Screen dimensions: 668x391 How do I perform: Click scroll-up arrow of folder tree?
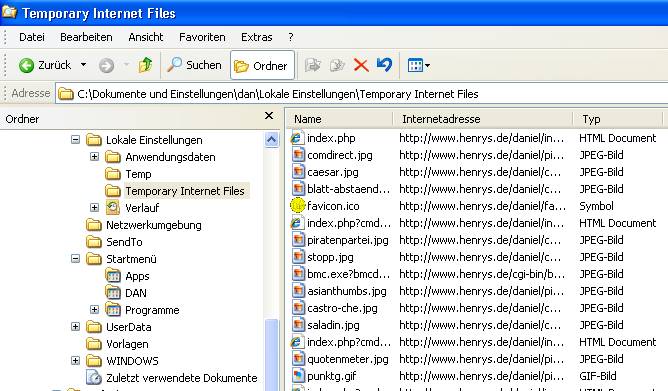click(271, 139)
